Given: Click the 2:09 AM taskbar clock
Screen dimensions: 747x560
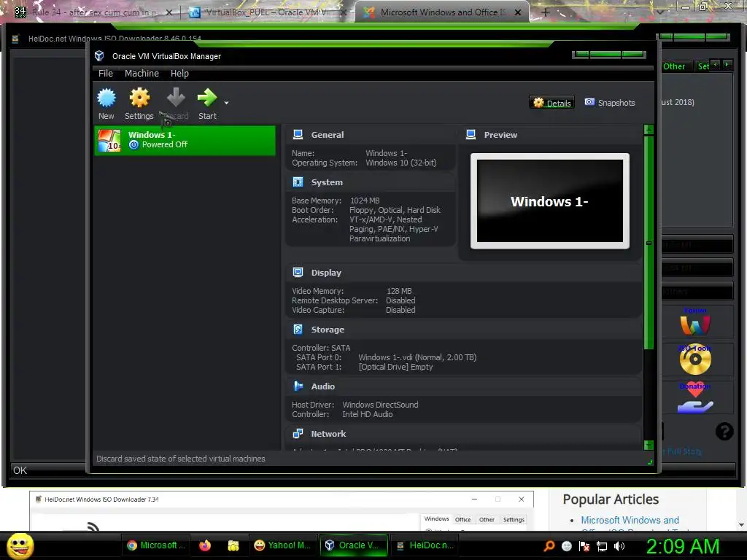Looking at the screenshot, I should click(x=682, y=546).
